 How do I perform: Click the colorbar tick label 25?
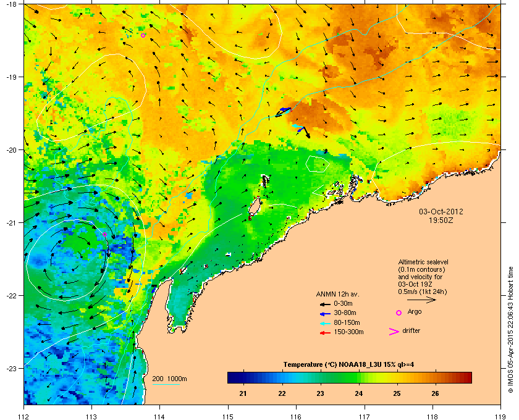click(x=397, y=393)
